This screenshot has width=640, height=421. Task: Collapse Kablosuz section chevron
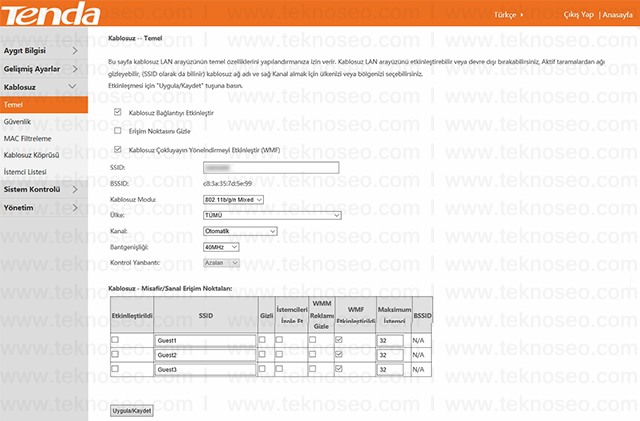(72, 87)
